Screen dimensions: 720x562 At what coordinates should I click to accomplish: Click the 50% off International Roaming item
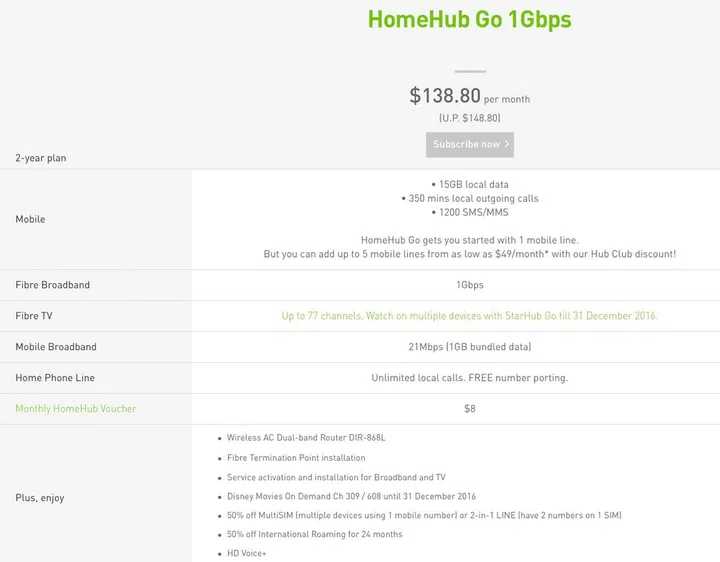pyautogui.click(x=314, y=534)
